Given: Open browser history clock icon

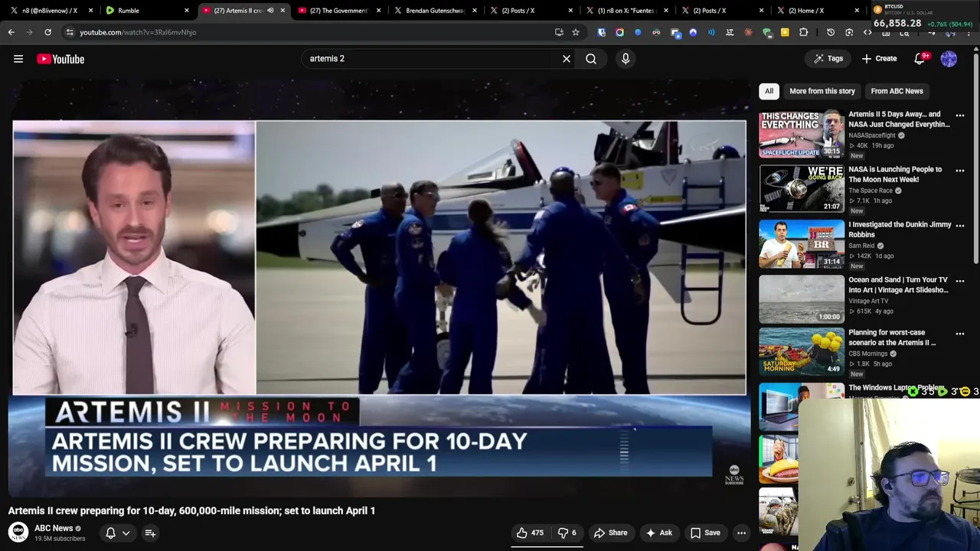Looking at the screenshot, I should [831, 32].
